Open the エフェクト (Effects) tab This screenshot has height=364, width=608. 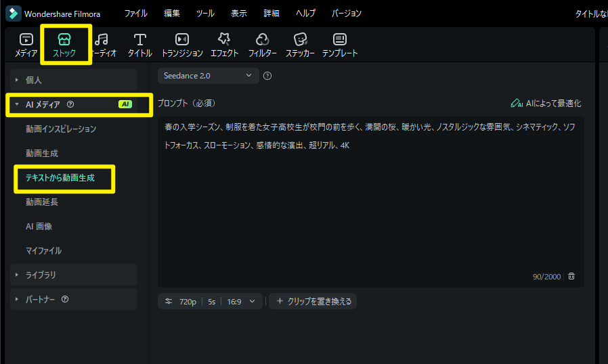click(224, 45)
